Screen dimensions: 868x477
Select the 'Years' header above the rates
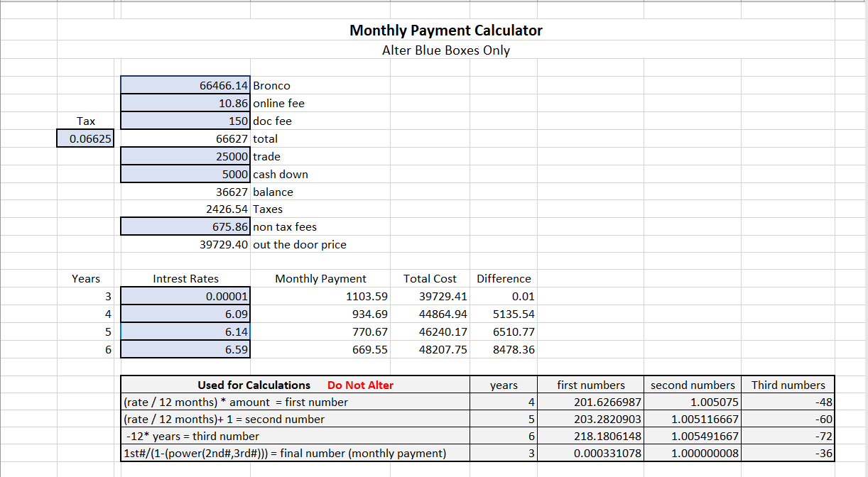pyautogui.click(x=86, y=279)
